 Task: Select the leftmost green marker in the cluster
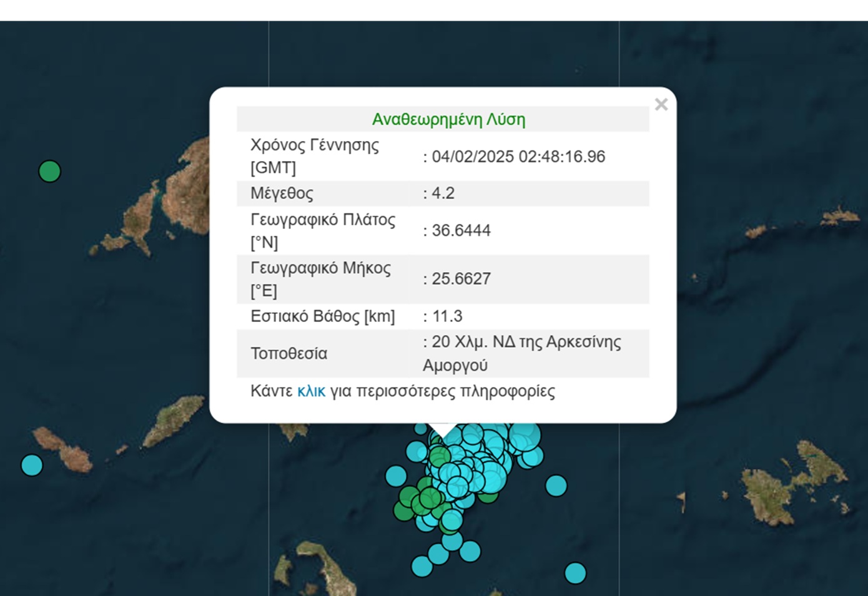[404, 510]
